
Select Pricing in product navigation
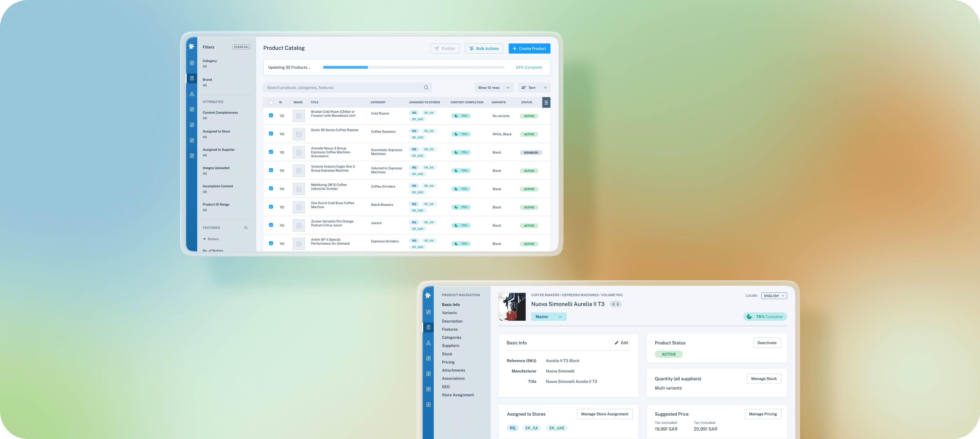448,362
